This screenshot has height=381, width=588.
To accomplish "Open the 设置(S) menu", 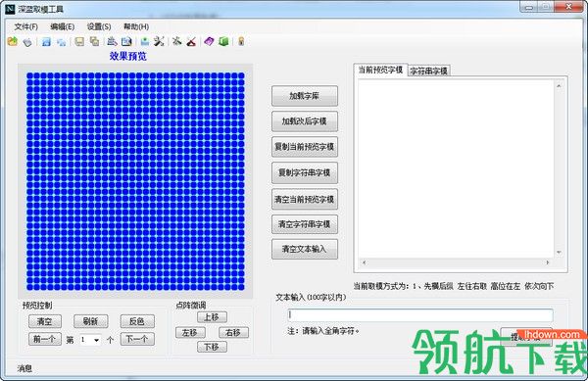I will point(99,26).
